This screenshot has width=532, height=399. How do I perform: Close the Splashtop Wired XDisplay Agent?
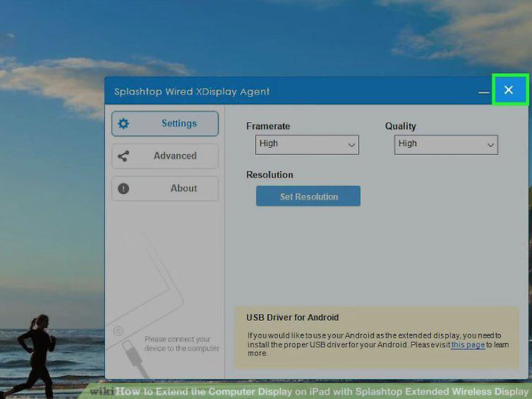pos(509,90)
